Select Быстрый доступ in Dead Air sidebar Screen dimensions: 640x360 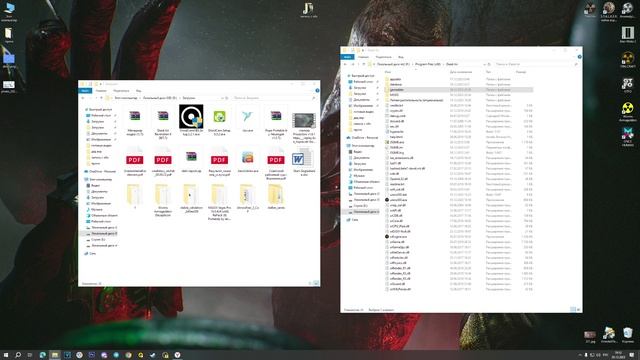(360, 76)
